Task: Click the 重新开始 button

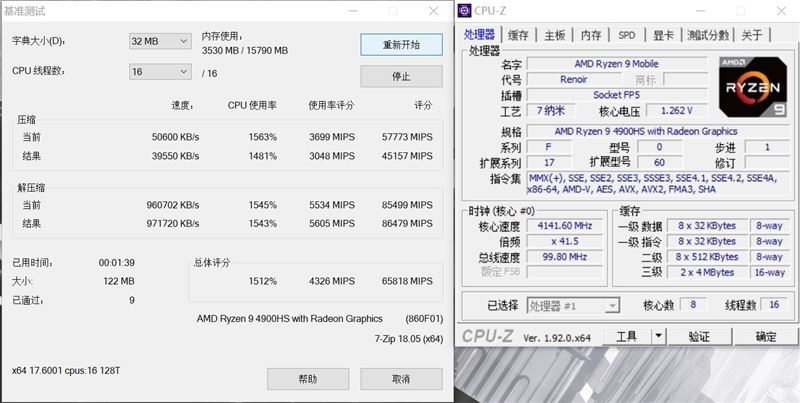Action: [x=401, y=45]
